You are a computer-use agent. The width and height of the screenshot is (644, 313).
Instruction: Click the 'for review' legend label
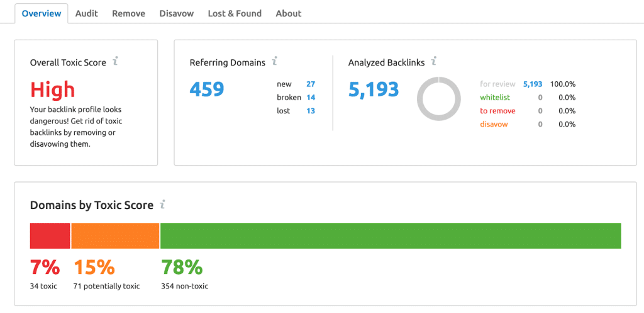click(497, 84)
